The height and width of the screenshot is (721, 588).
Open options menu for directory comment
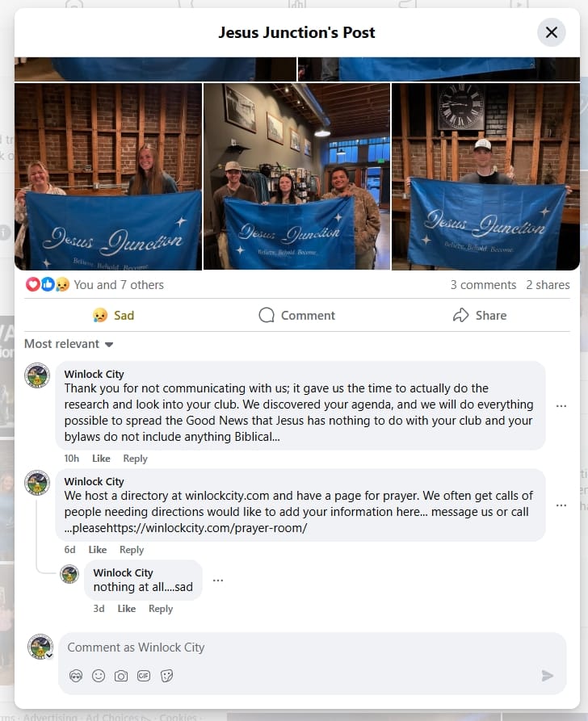(x=561, y=505)
